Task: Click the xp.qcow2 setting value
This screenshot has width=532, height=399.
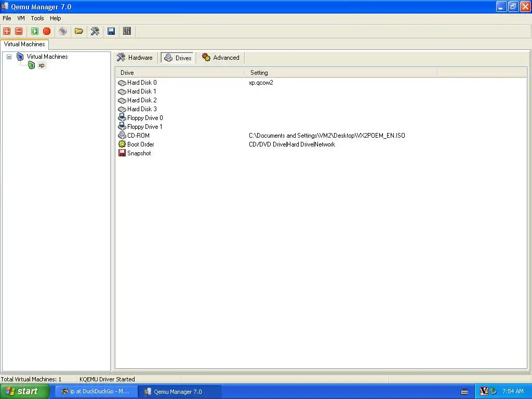Action: tap(261, 83)
